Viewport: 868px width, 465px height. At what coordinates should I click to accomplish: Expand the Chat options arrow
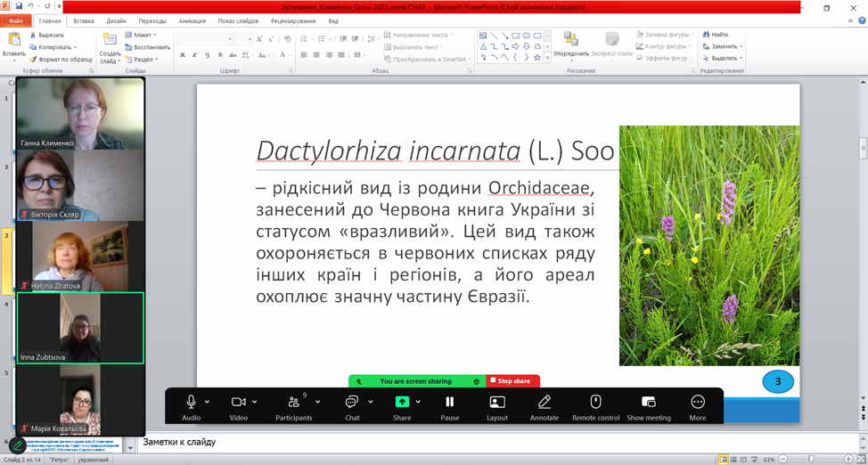tap(369, 402)
